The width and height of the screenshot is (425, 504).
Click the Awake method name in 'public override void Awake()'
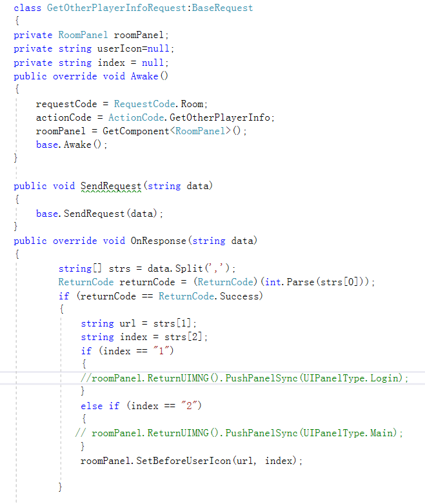pos(144,76)
